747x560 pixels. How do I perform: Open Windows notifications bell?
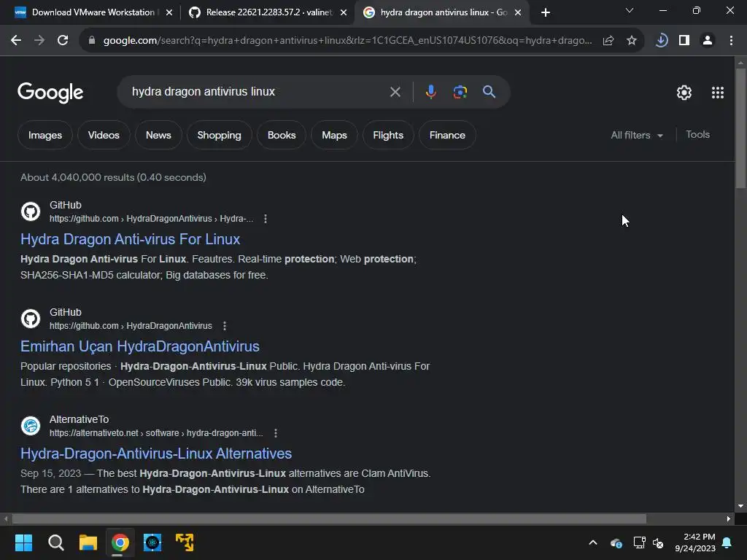click(727, 542)
